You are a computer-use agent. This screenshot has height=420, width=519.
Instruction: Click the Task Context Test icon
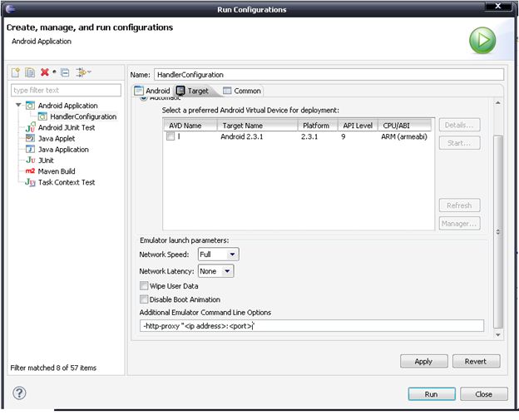(x=31, y=182)
